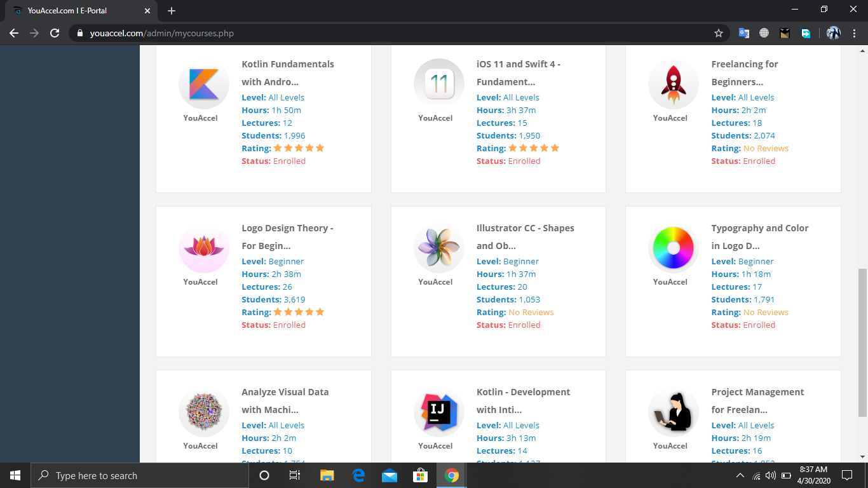
Task: Click the address bar showing youaccel.com URL
Action: [x=381, y=33]
